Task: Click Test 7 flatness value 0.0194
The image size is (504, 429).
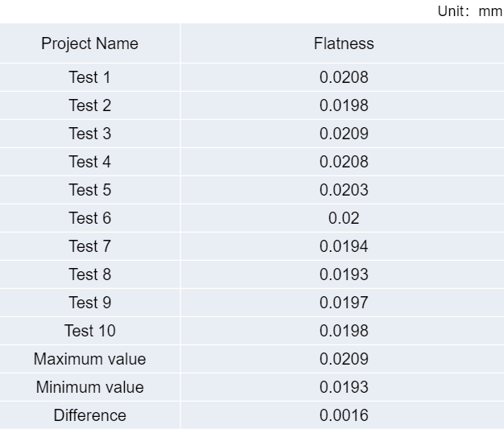Action: click(344, 246)
